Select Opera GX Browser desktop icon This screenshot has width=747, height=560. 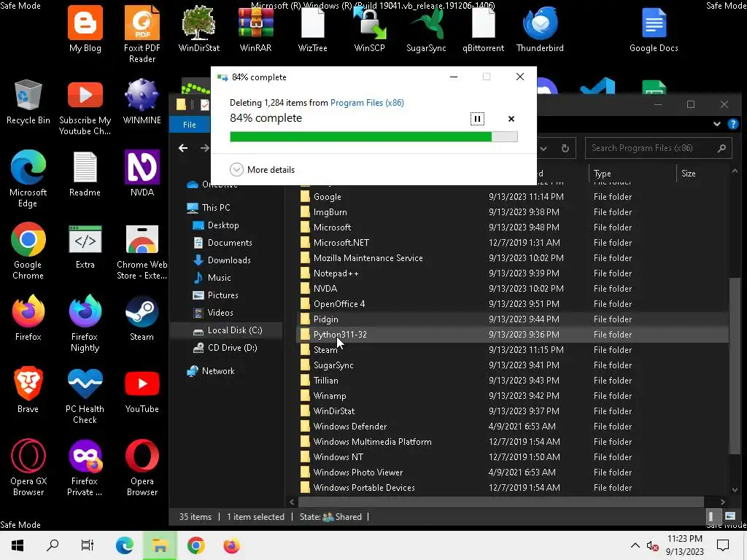pyautogui.click(x=28, y=467)
